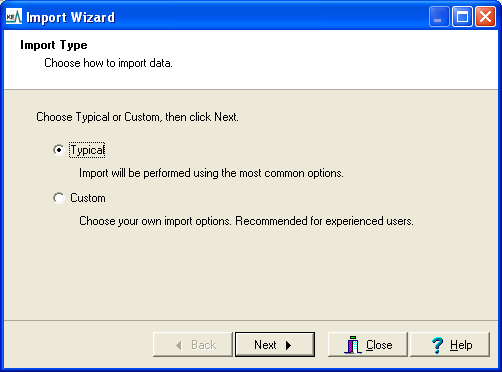Screen dimensions: 502x372
Task: Click the grayed left arrow icon beside Back
Action: pos(179,345)
